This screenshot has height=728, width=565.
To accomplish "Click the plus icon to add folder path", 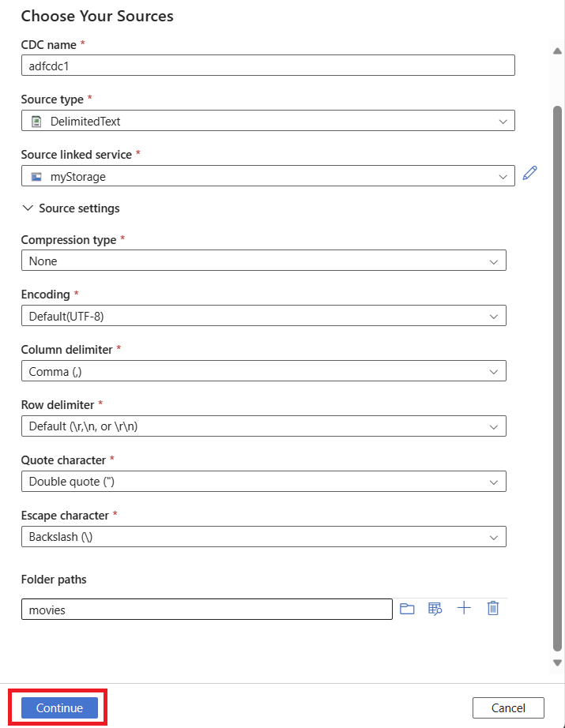I will pyautogui.click(x=464, y=608).
